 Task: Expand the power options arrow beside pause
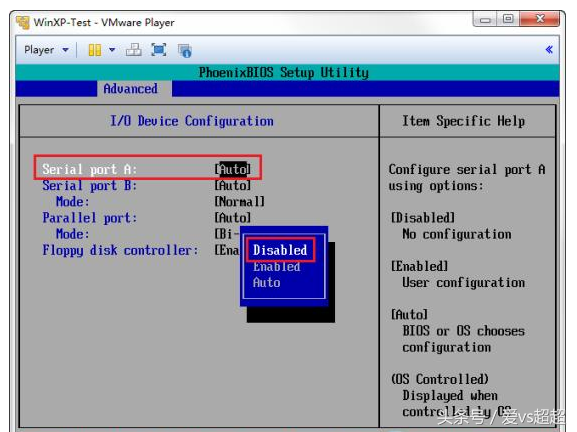point(112,50)
